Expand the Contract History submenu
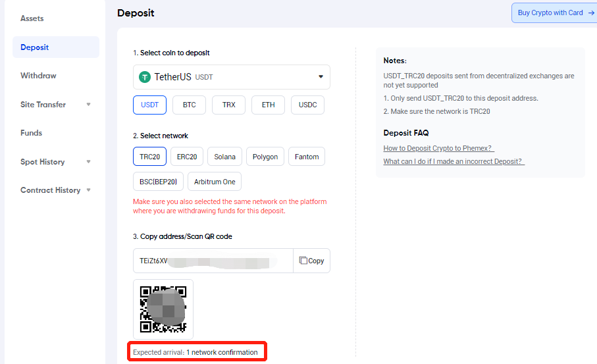Screen dimensions: 597x364 point(88,190)
